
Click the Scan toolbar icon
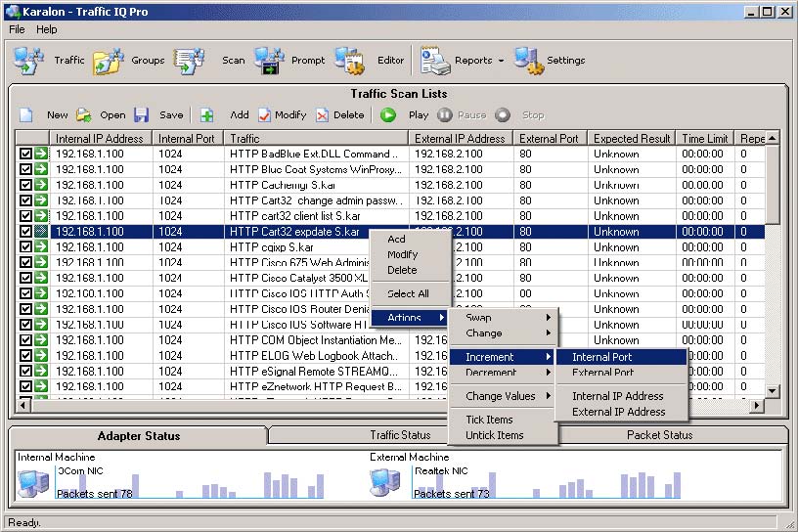(190, 61)
